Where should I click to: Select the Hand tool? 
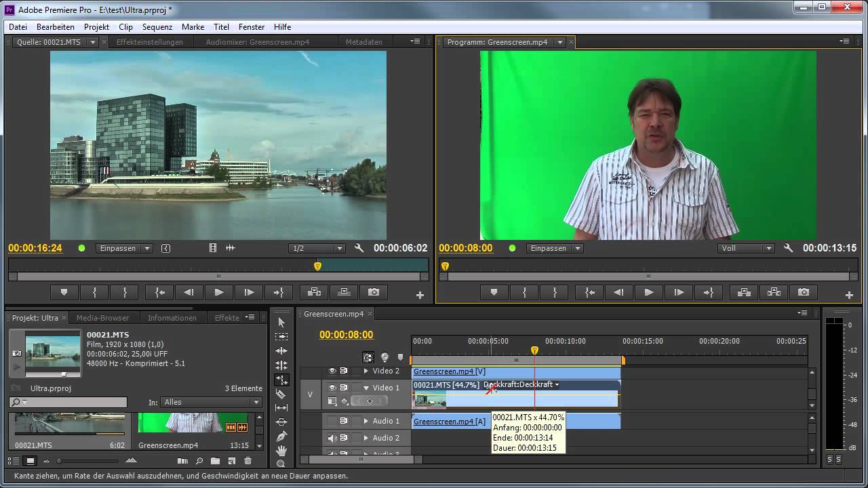(x=281, y=451)
